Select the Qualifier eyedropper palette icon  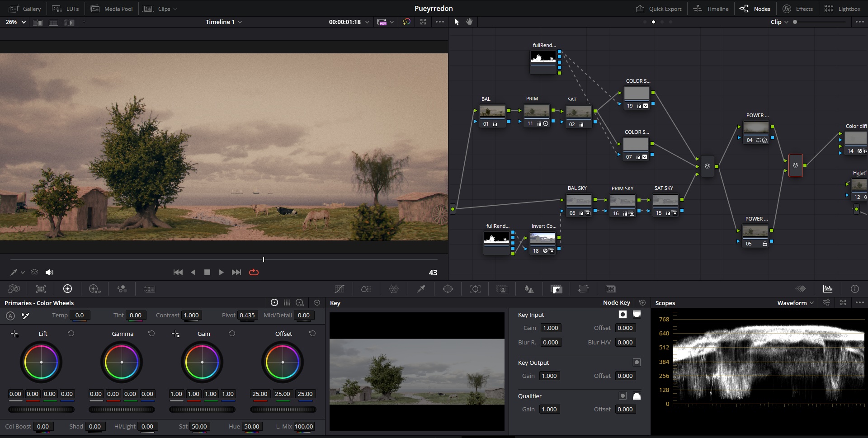click(x=421, y=289)
